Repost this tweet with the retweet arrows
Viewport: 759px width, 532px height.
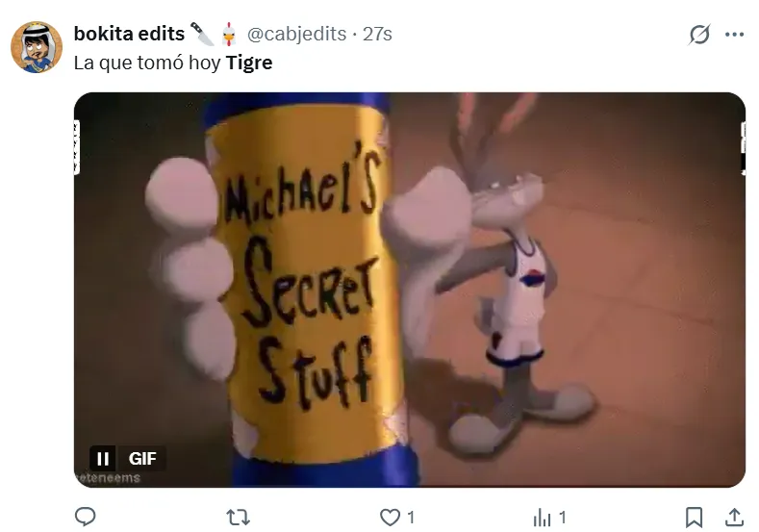pos(239,518)
